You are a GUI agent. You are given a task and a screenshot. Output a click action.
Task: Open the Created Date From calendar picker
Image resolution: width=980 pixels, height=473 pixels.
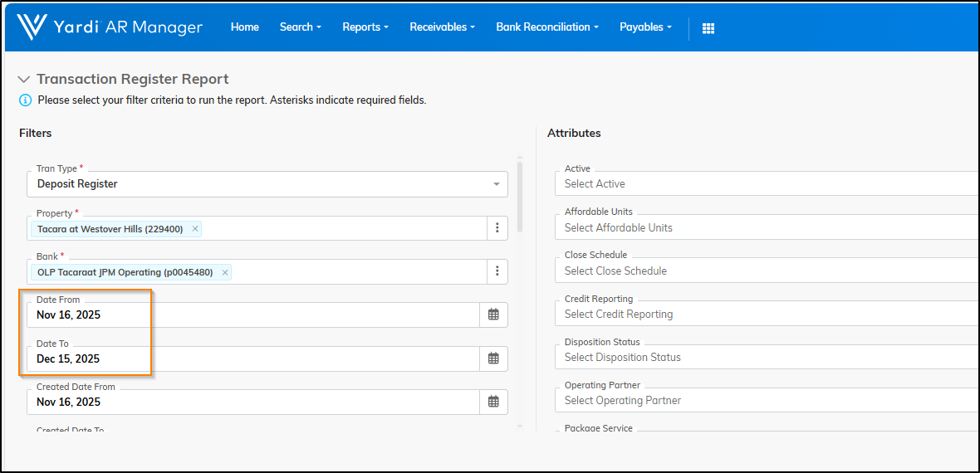493,402
